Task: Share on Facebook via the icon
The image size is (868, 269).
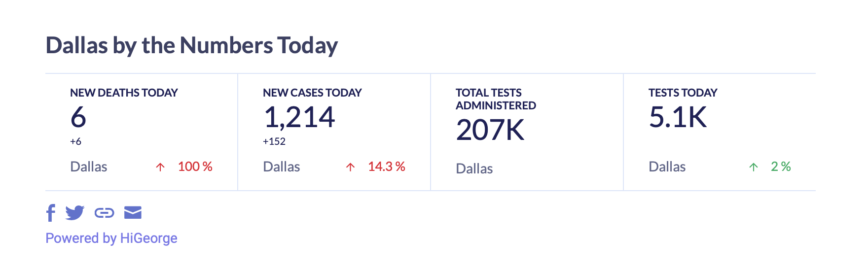Action: point(50,213)
